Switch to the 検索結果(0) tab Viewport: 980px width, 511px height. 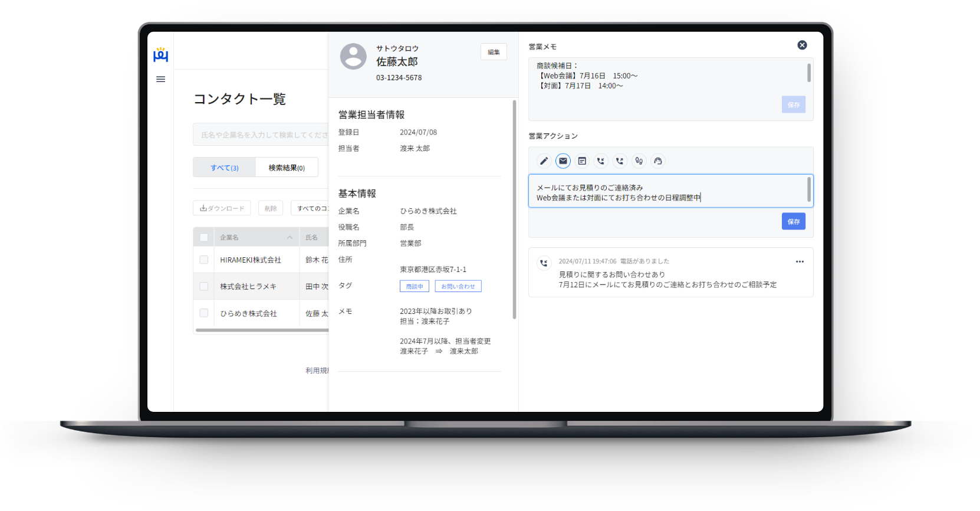point(287,168)
